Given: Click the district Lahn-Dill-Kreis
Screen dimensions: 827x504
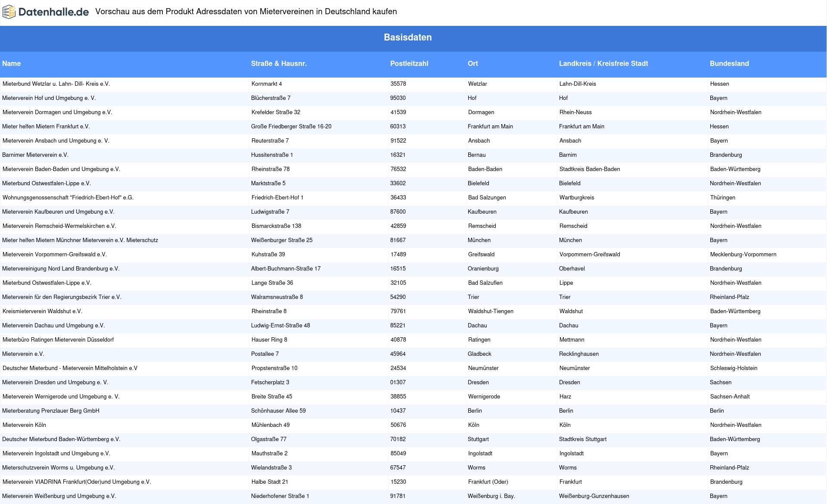Looking at the screenshot, I should [577, 84].
